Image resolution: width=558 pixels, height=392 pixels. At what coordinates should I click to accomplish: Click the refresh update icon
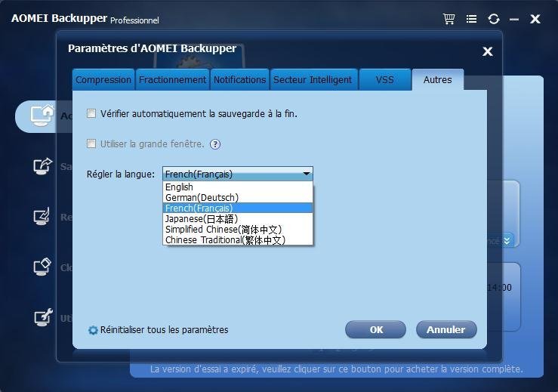pos(494,19)
